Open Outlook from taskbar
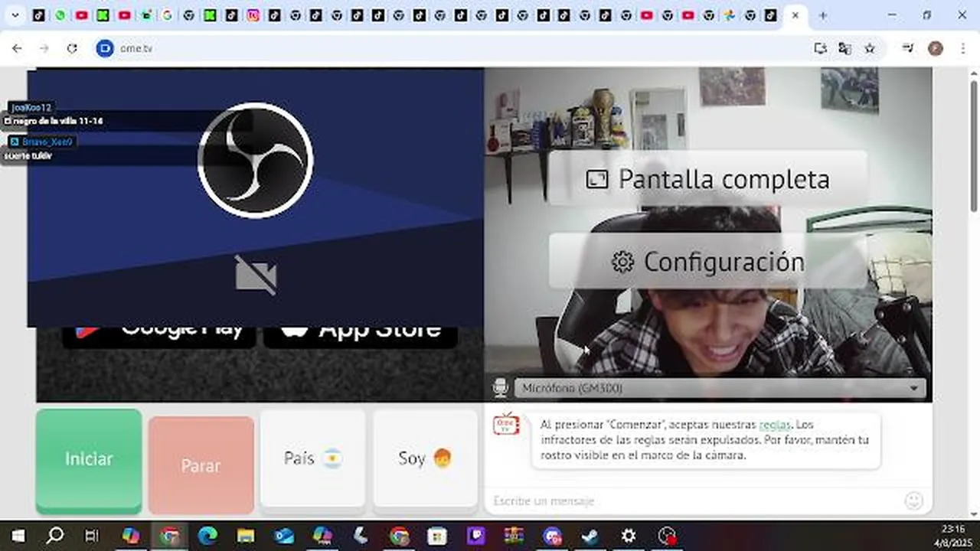Viewport: 980px width, 551px height. (284, 536)
